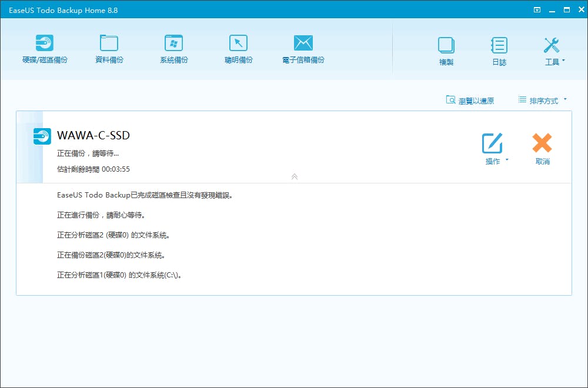Click status text 正在備份，請等待...
The image size is (588, 388).
coord(88,153)
